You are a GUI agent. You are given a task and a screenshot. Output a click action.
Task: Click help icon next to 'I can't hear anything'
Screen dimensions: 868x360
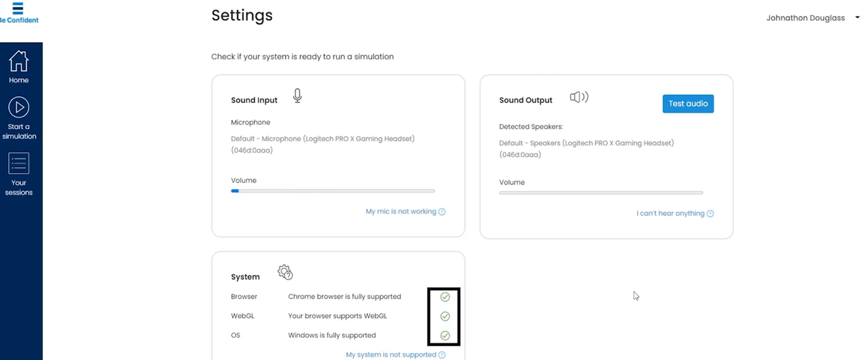click(x=710, y=214)
